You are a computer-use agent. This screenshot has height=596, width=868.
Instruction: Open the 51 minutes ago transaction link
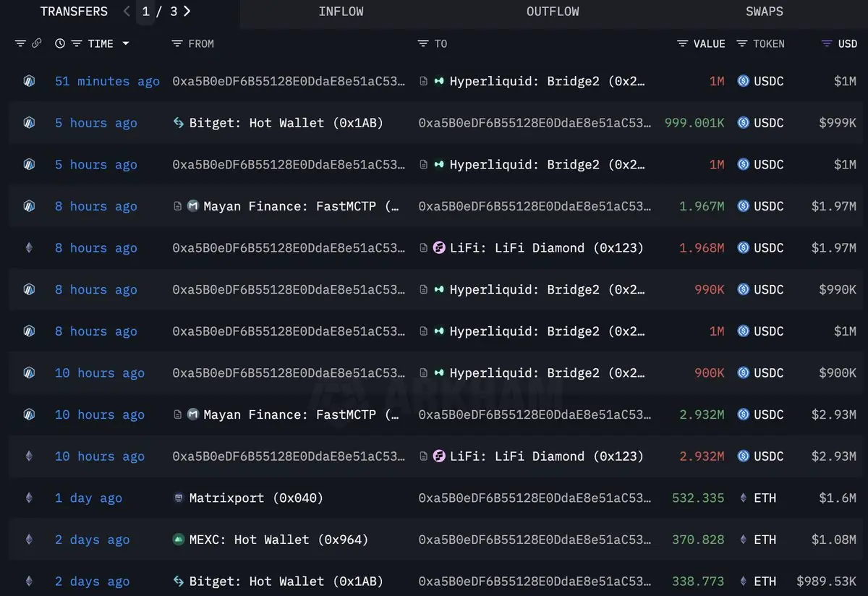[107, 82]
